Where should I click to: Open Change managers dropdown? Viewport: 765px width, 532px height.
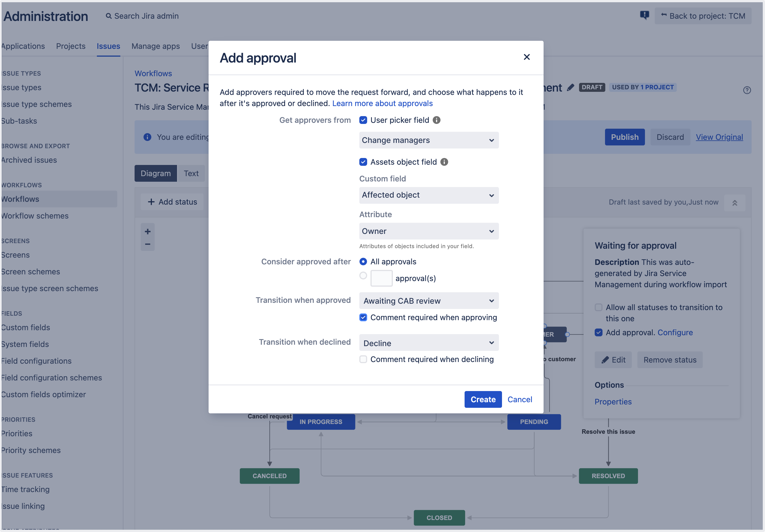point(429,140)
